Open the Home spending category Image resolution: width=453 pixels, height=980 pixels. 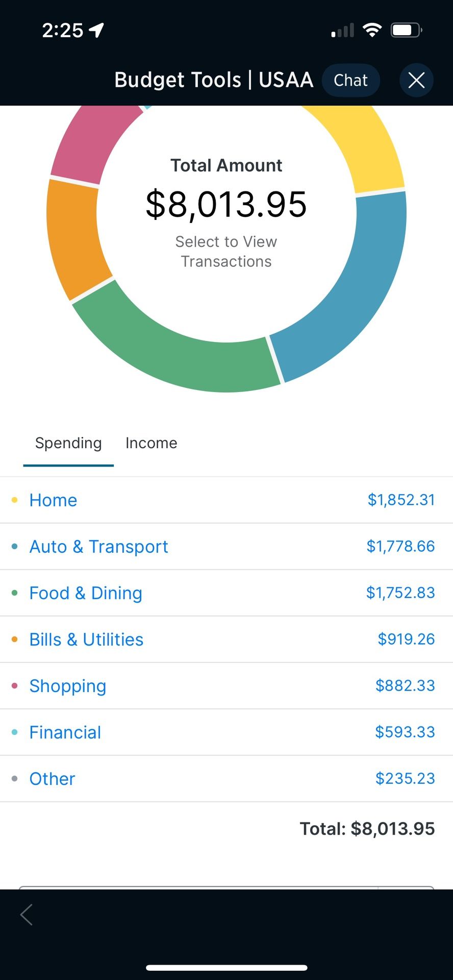click(226, 500)
